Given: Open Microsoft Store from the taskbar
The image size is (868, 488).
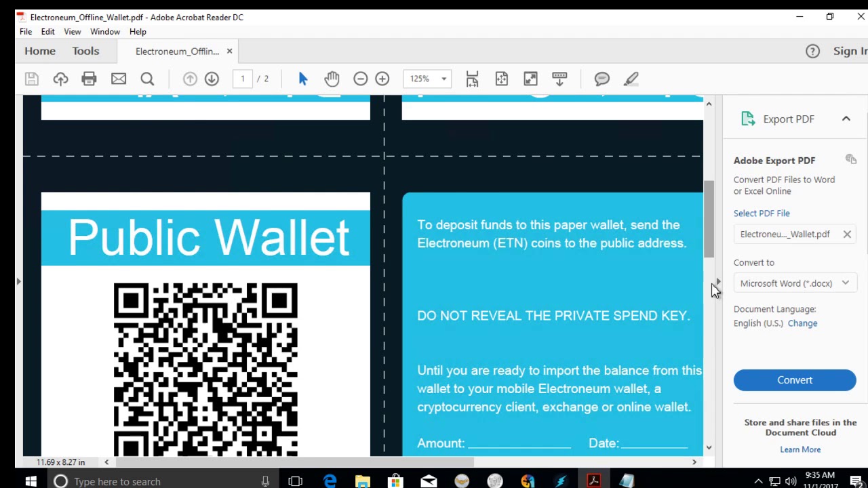Looking at the screenshot, I should pos(395,481).
